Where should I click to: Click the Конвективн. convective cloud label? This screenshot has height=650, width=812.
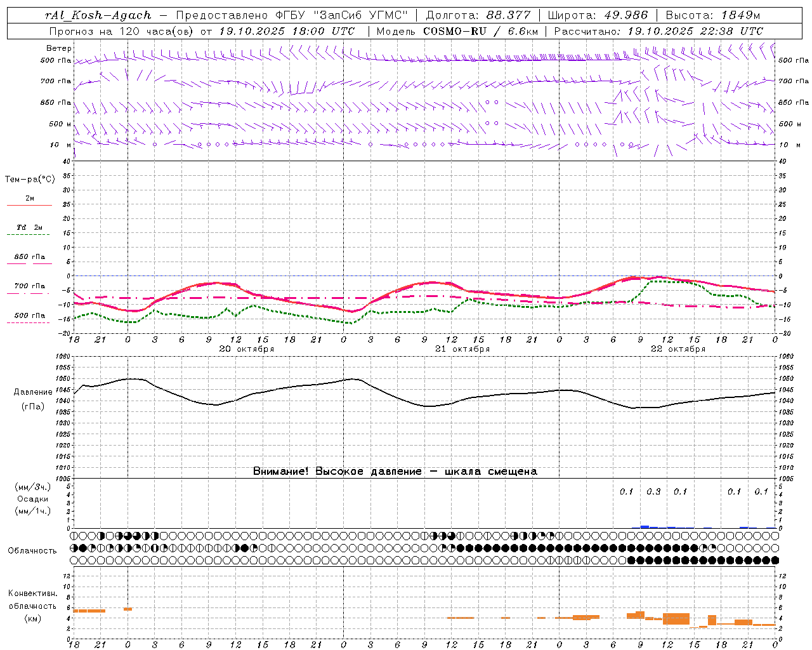pyautogui.click(x=32, y=594)
